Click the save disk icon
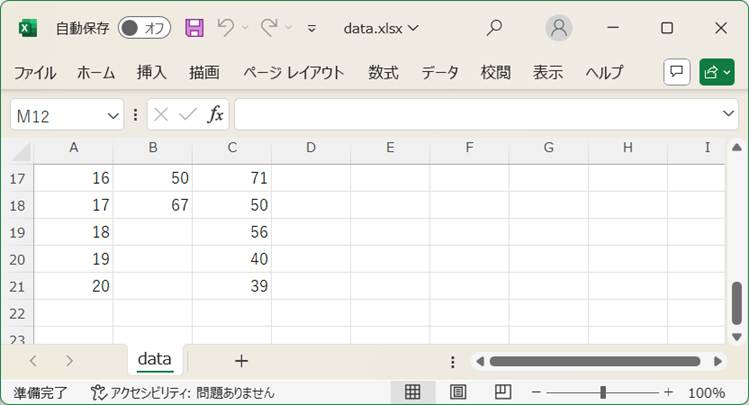Screen dimensions: 749x405 click(x=195, y=28)
